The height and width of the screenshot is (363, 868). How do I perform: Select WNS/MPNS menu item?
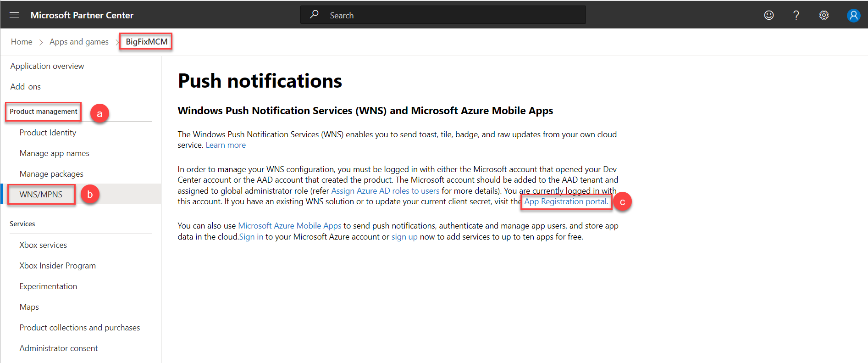pyautogui.click(x=41, y=195)
